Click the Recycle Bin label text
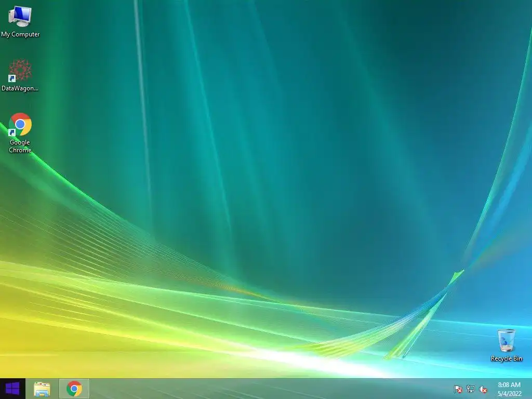The height and width of the screenshot is (399, 532). (x=506, y=358)
